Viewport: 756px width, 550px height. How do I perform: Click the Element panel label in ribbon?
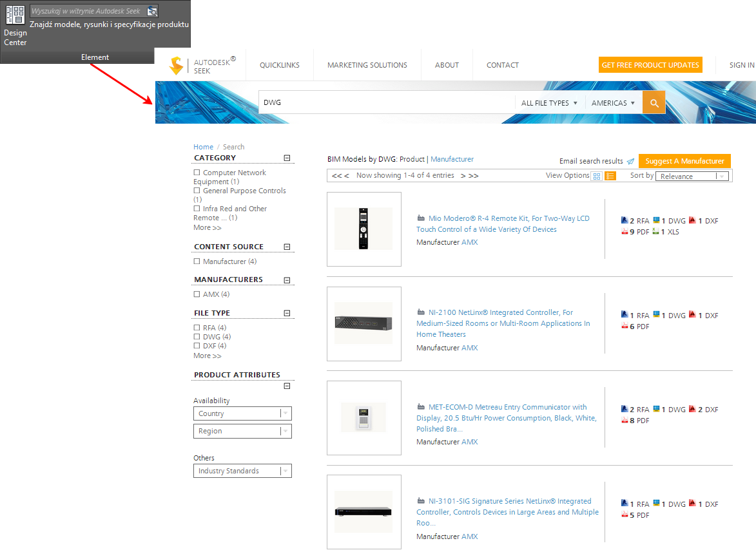click(95, 57)
